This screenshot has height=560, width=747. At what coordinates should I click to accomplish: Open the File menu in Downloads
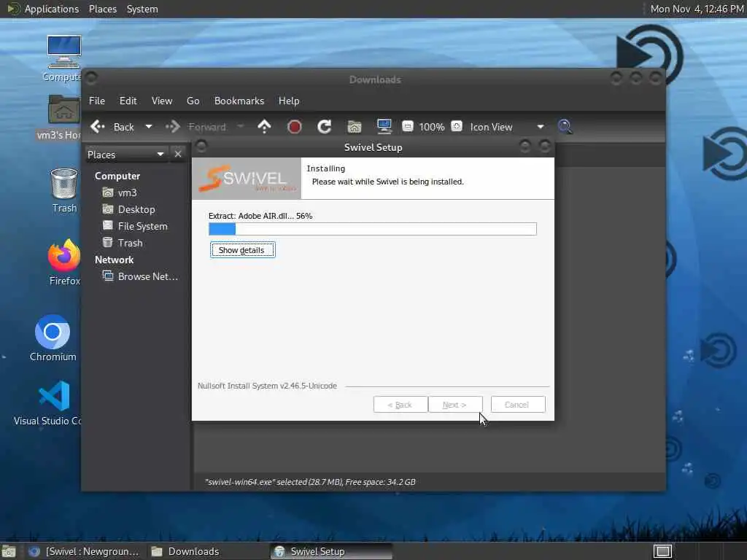click(x=97, y=101)
